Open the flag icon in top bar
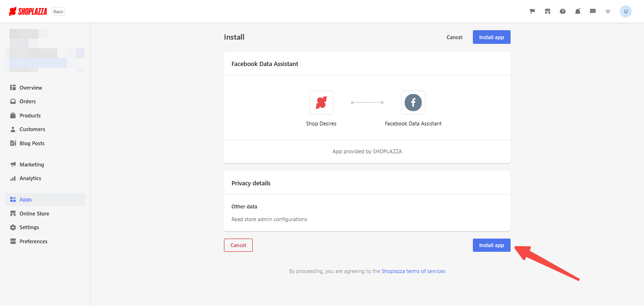This screenshot has width=644, height=306. (532, 11)
